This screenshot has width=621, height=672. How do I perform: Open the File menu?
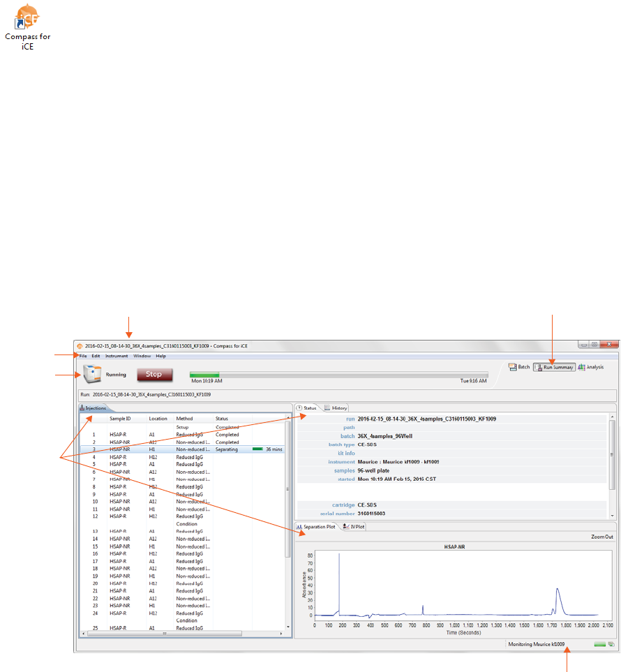click(x=83, y=356)
